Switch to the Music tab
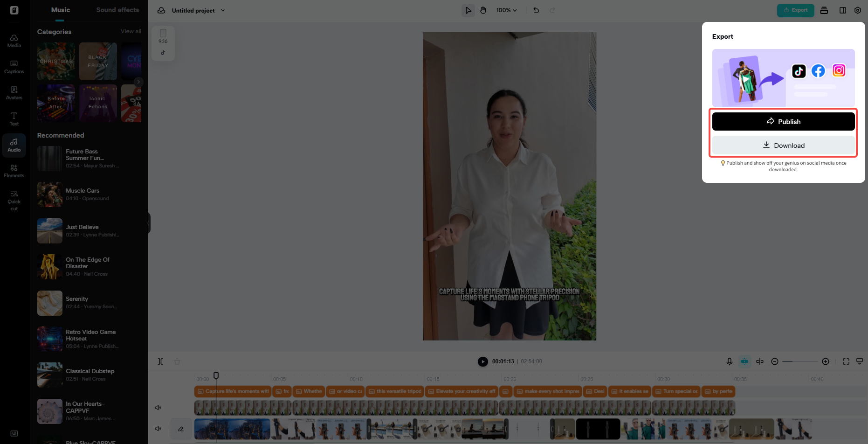 (60, 9)
